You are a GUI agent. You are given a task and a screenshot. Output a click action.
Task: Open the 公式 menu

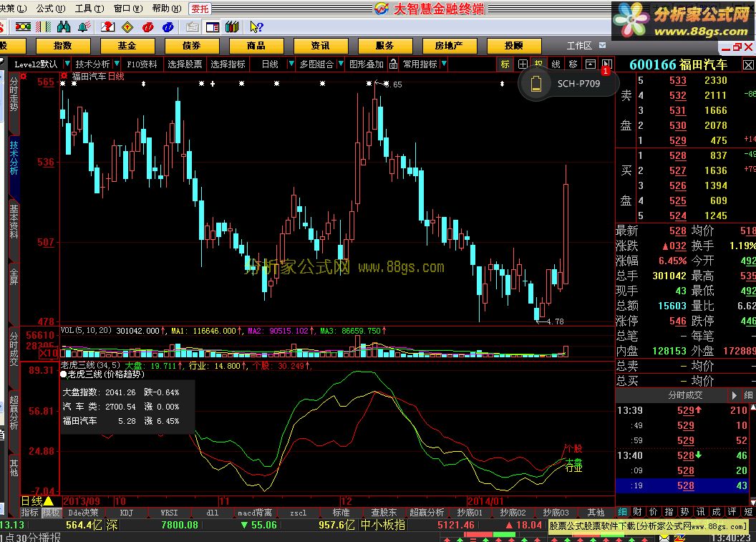pos(51,9)
